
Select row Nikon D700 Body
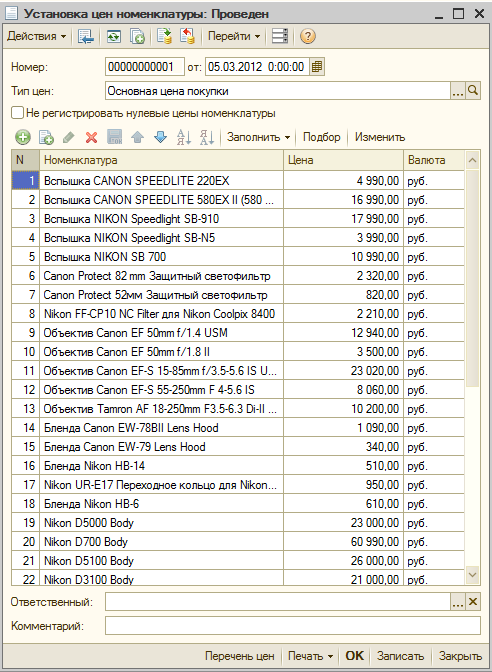coord(238,542)
